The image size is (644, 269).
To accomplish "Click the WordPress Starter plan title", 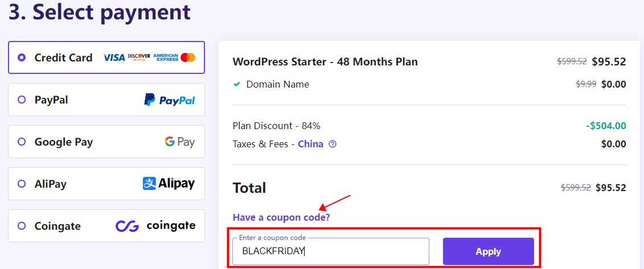I will click(x=325, y=61).
